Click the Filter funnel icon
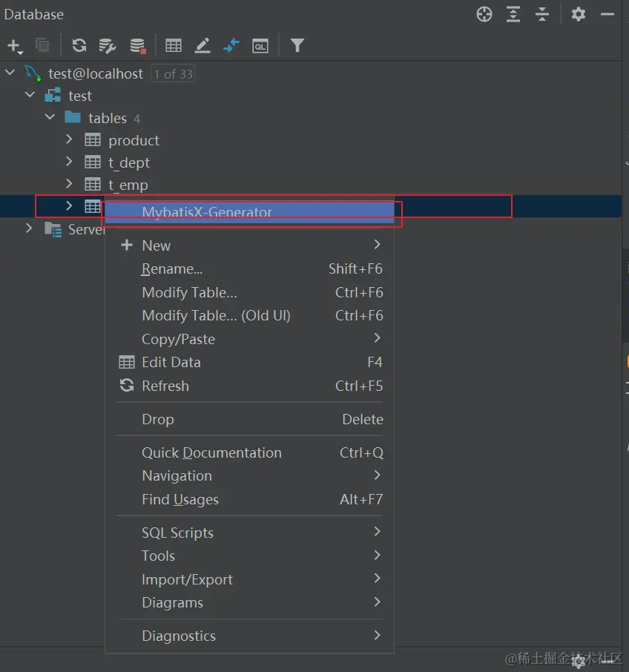Image resolution: width=629 pixels, height=672 pixels. (297, 45)
